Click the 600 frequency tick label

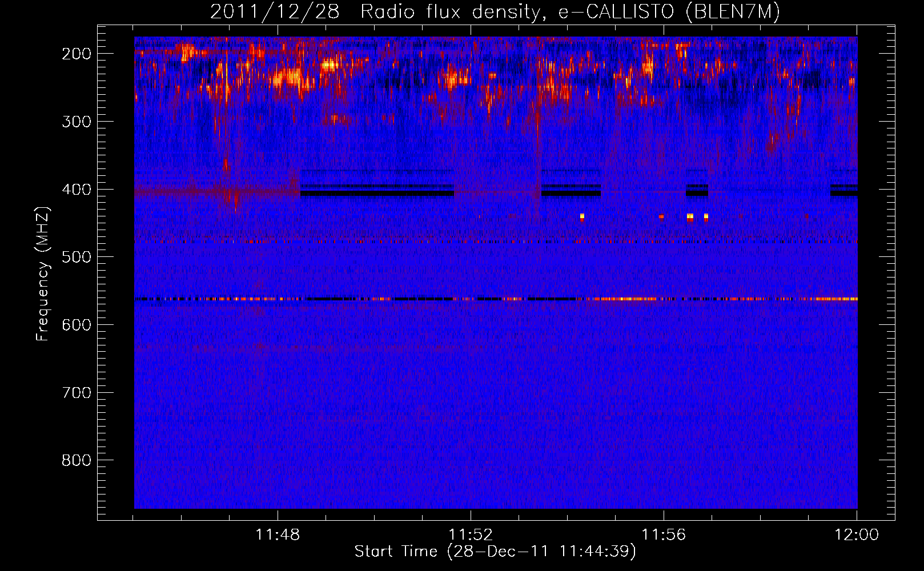(77, 325)
